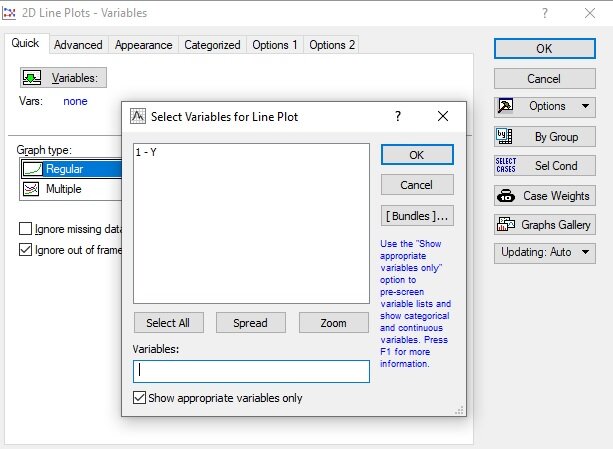The width and height of the screenshot is (613, 449).
Task: Close the Select Variables for Line Plot dialog
Action: pos(443,116)
